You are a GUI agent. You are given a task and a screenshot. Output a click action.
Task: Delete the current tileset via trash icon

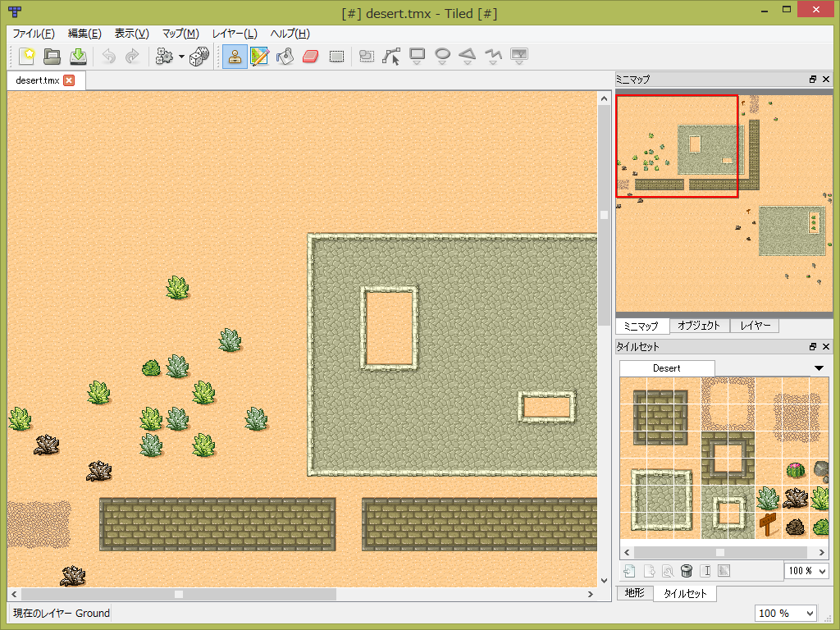tap(686, 570)
